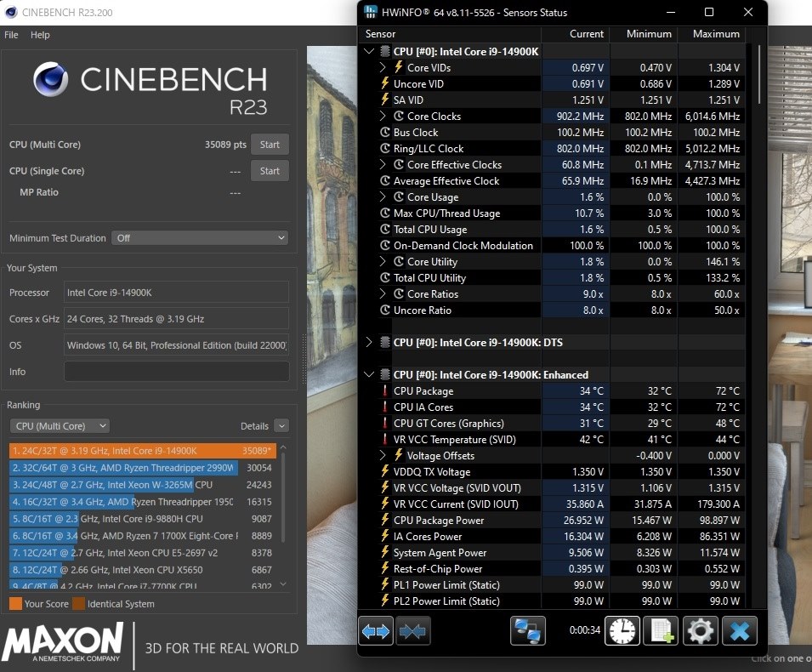Click Bus Clock sensor clock icon
This screenshot has width=812, height=672.
tap(385, 132)
